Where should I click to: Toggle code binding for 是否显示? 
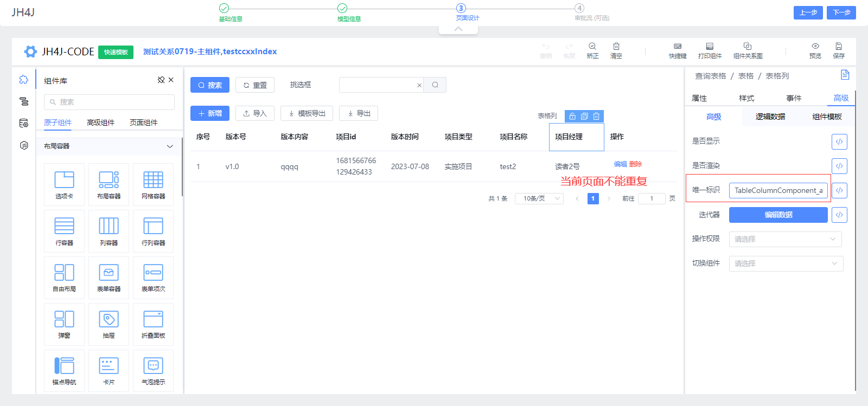pos(839,141)
